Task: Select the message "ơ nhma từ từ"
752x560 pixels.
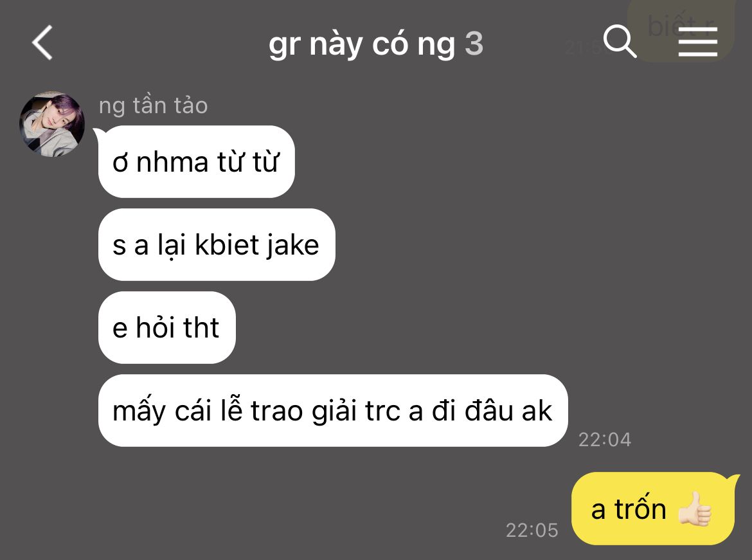Action: point(196,162)
